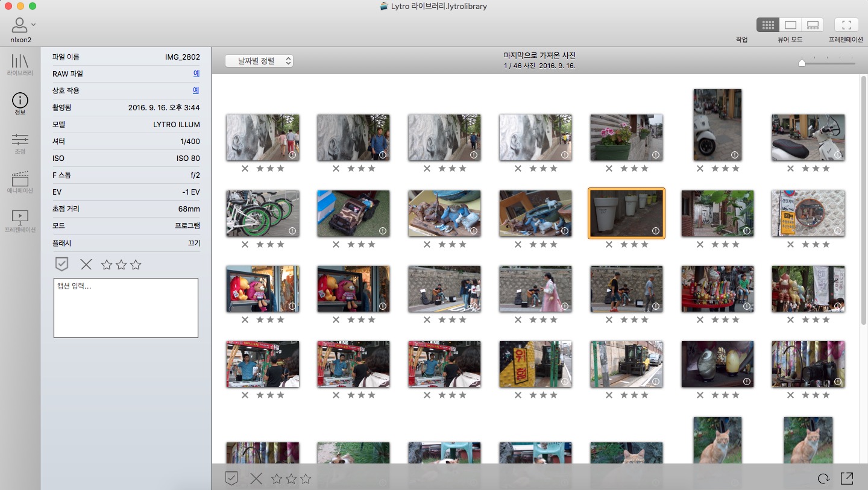Select the orange cat portrait thumbnail on far right
Image resolution: width=868 pixels, height=490 pixels.
pyautogui.click(x=808, y=440)
